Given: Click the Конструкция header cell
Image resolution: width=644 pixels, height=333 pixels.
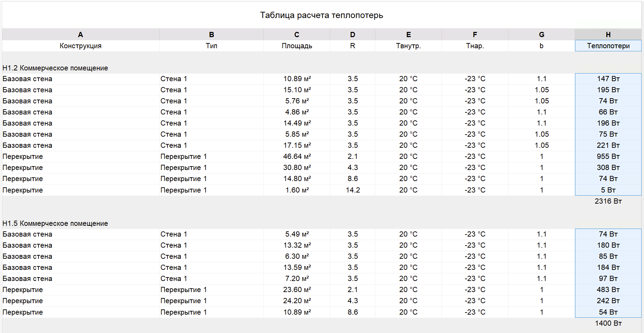Looking at the screenshot, I should tap(80, 46).
